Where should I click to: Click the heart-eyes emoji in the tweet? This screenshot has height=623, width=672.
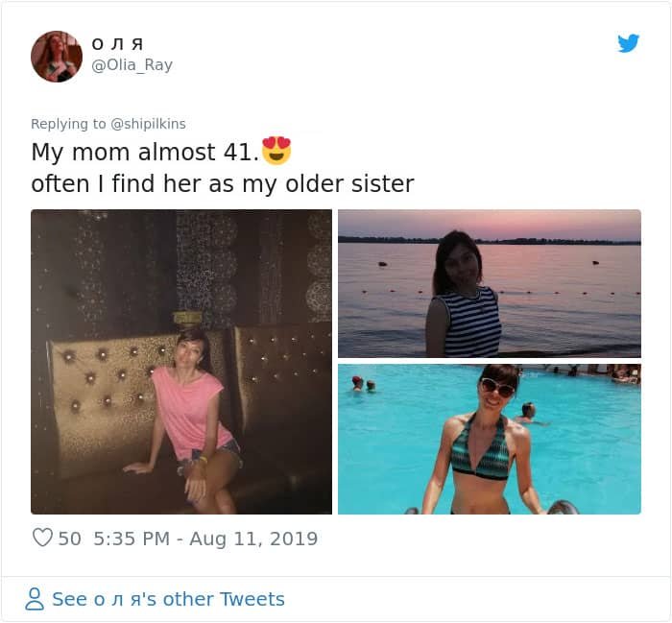276,151
